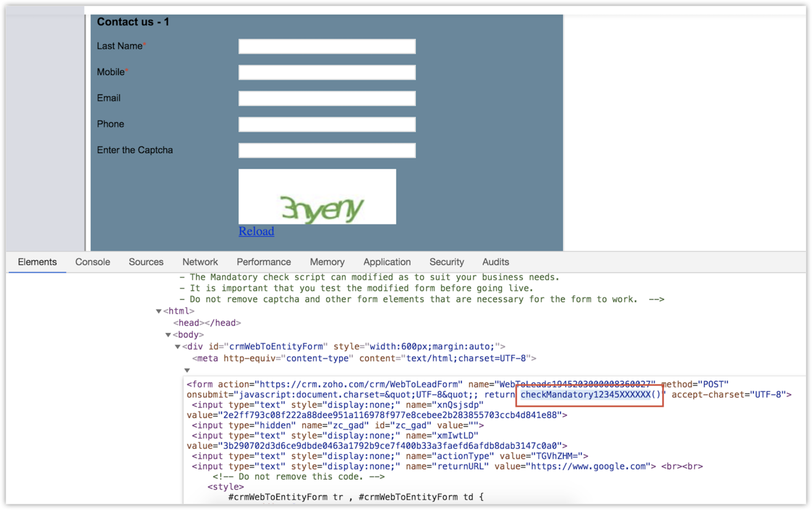Viewport: 812px width, 510px height.
Task: Click the 'Do not remove this code' comment
Action: click(299, 477)
